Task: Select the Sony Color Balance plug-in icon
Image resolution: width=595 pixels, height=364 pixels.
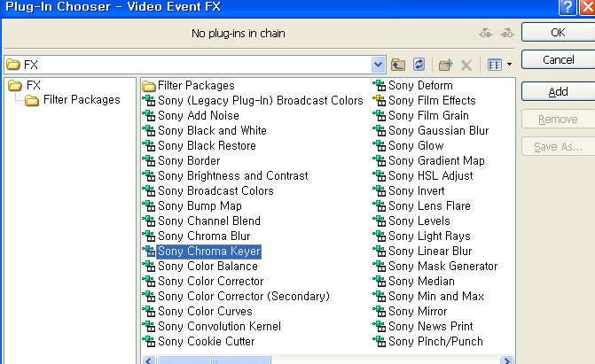Action: [149, 267]
